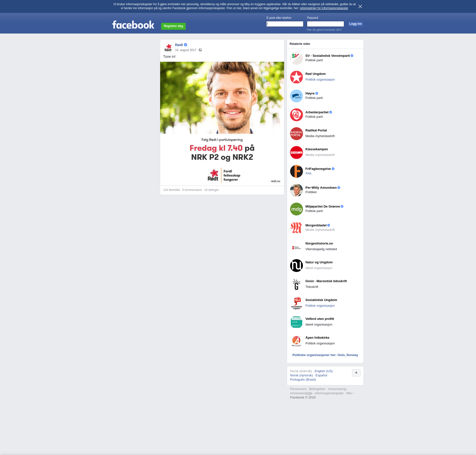Open Per-Willy Amundsen's profile photo
476x455 pixels.
click(x=297, y=190)
